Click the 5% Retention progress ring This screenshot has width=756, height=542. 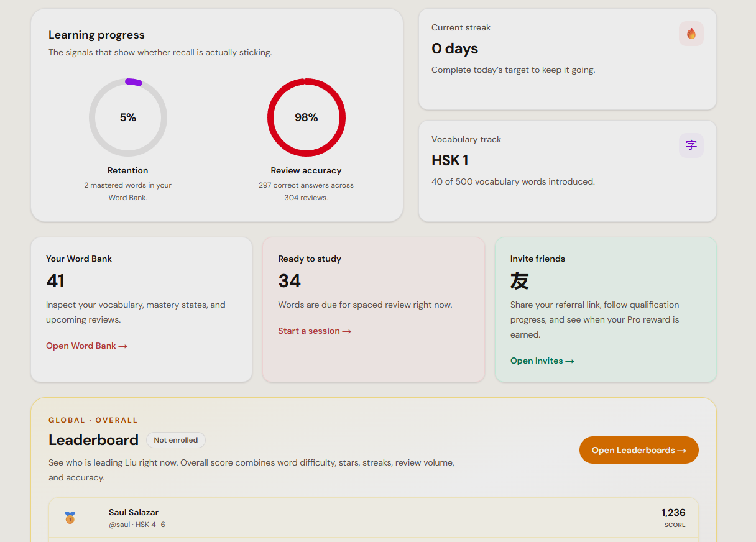pos(128,117)
